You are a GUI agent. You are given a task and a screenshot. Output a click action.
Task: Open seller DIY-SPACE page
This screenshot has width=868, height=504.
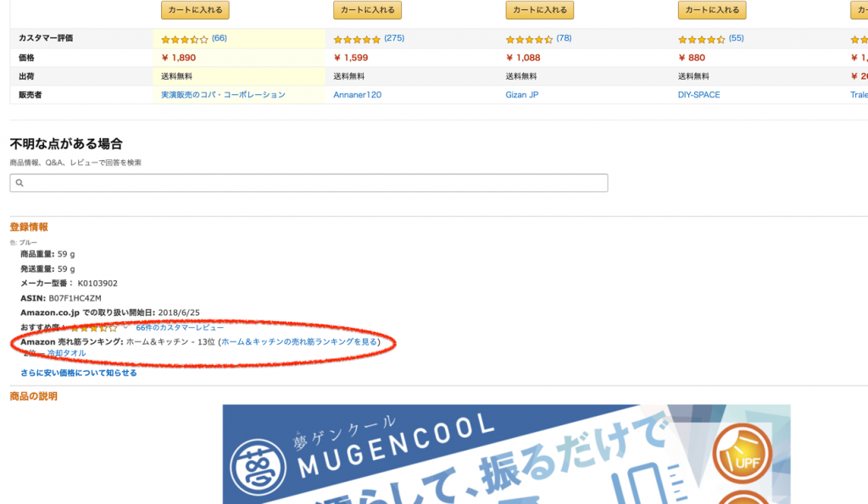(x=699, y=95)
